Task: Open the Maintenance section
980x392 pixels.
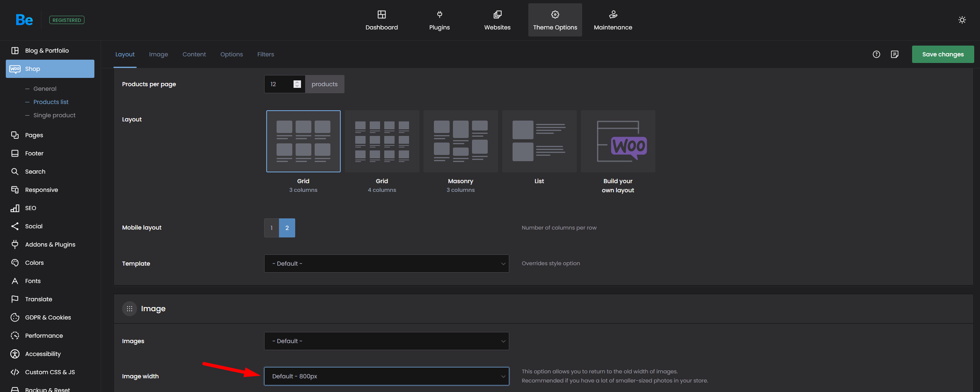Action: click(x=613, y=20)
